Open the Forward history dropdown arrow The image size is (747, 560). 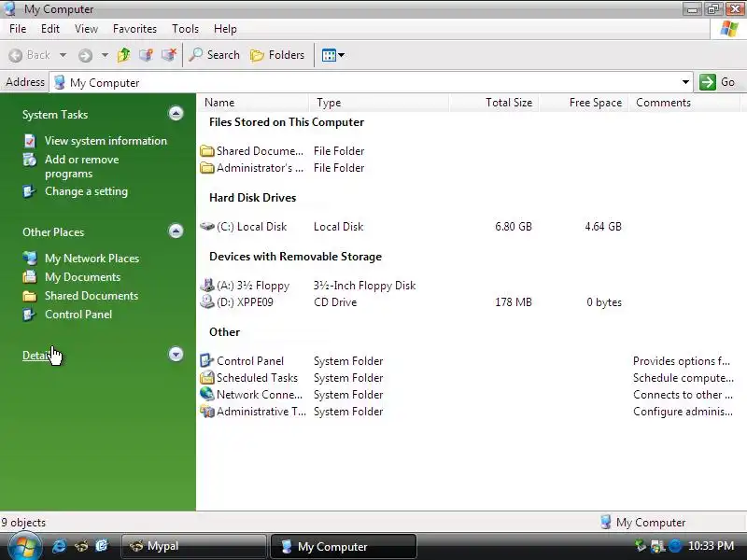(x=105, y=55)
